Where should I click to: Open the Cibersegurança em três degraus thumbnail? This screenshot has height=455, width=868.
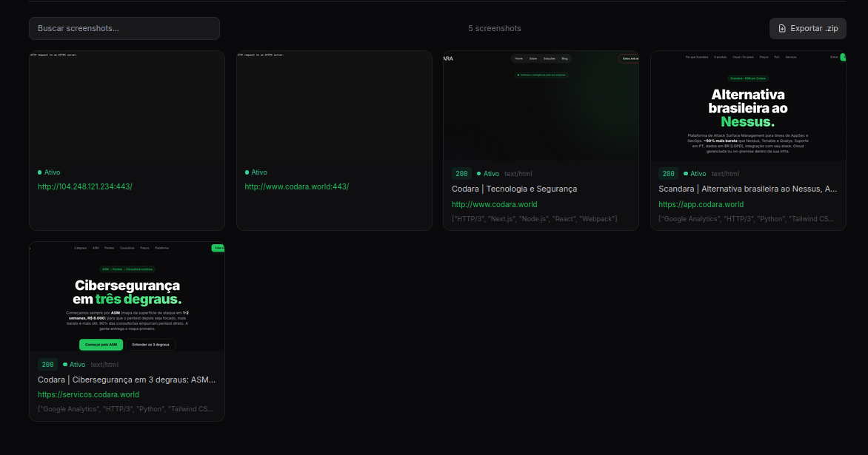[127, 297]
